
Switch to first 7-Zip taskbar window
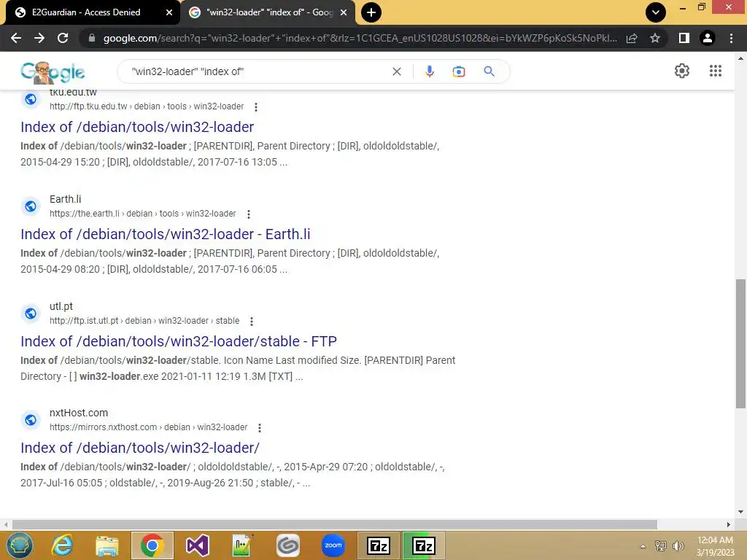click(379, 545)
